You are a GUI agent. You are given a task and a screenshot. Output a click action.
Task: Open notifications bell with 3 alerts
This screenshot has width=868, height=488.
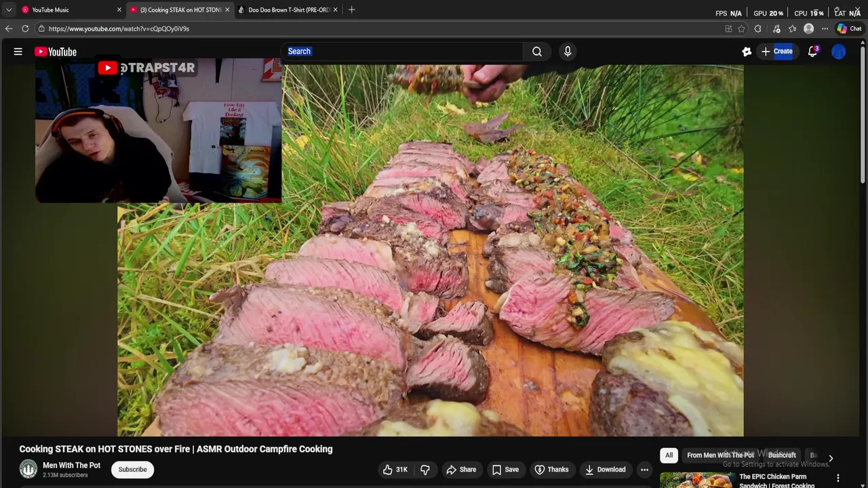(812, 52)
